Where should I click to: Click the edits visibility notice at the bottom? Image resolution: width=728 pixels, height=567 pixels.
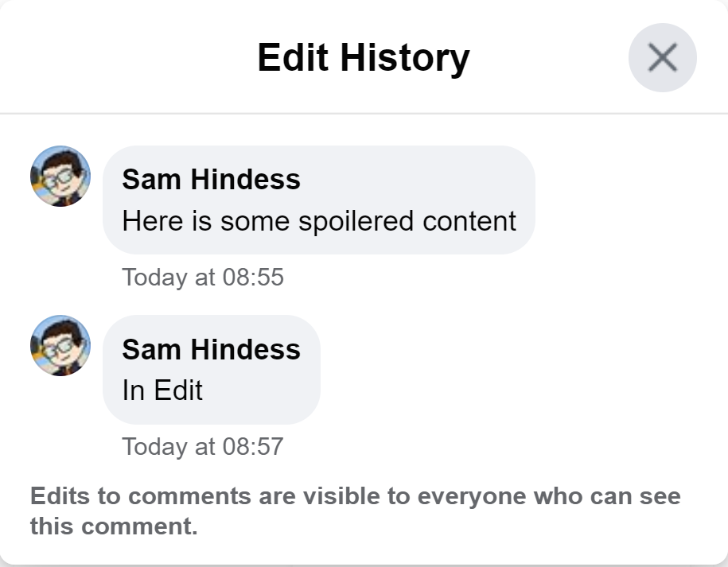355,511
